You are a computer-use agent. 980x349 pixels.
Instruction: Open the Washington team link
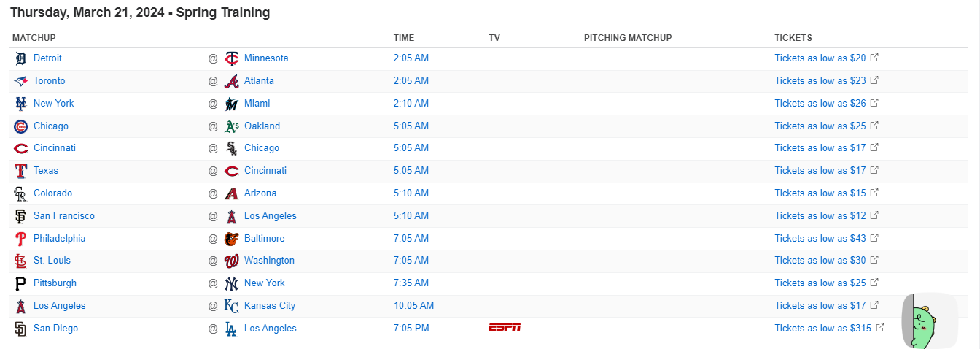pos(269,260)
